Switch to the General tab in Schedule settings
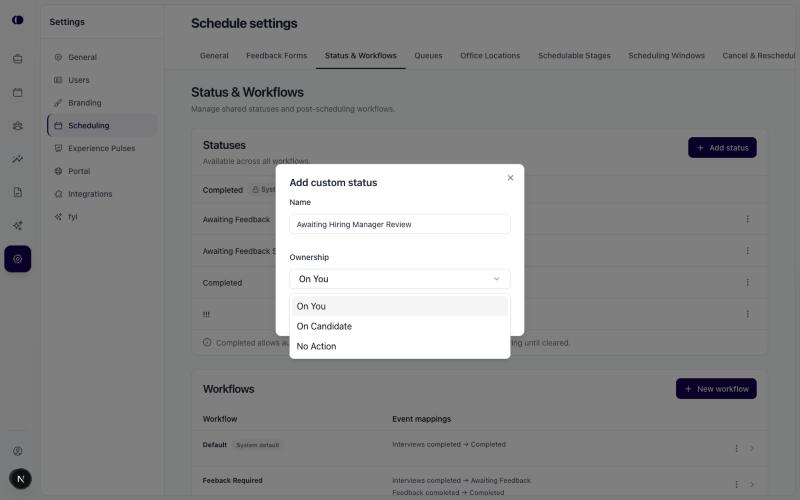The height and width of the screenshot is (500, 800). click(214, 56)
